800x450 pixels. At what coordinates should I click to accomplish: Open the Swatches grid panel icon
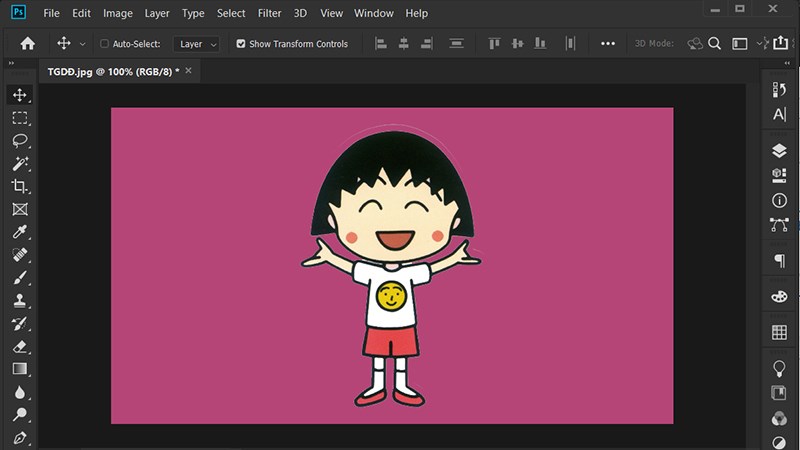pyautogui.click(x=779, y=332)
